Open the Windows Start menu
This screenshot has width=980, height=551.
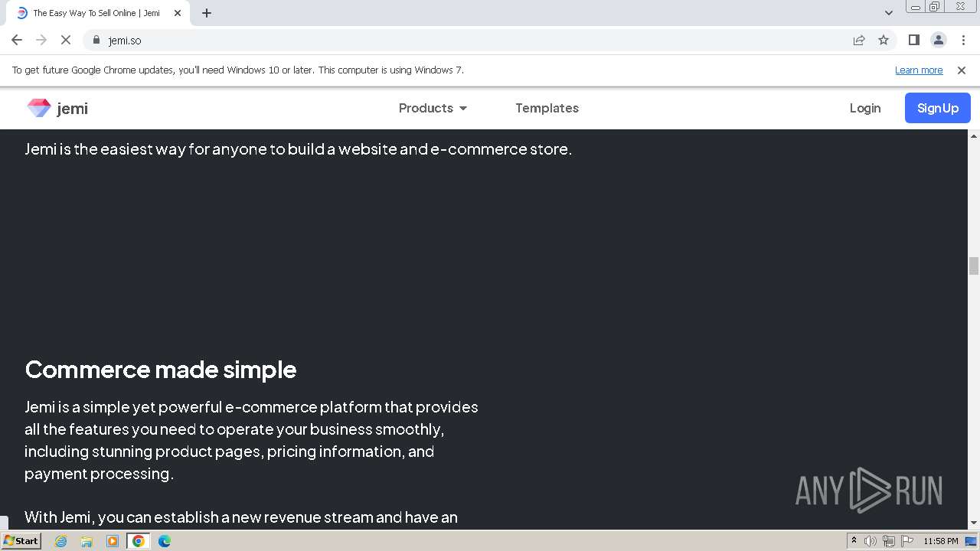pyautogui.click(x=21, y=540)
